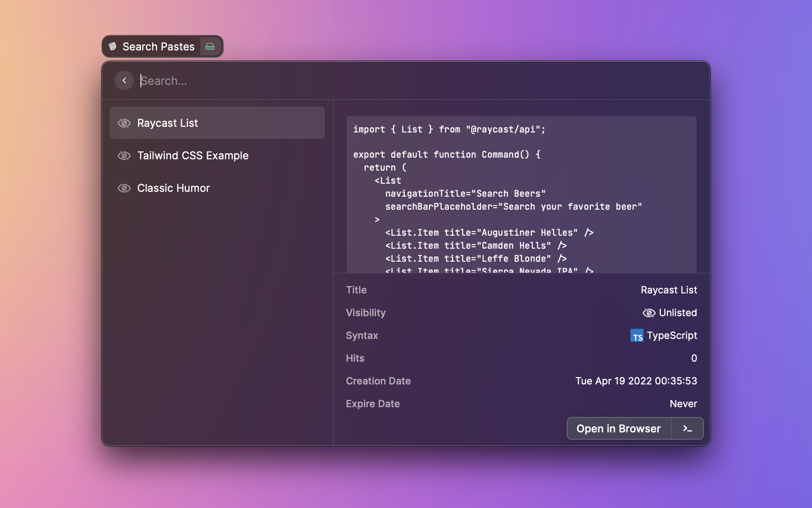Viewport: 812px width, 508px height.
Task: Click the hidden eye icon beside Classic Humor
Action: coord(124,188)
